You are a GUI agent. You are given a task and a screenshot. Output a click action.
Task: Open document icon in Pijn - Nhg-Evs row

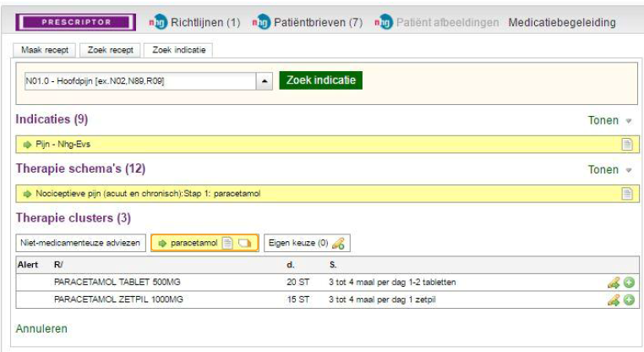coord(627,145)
